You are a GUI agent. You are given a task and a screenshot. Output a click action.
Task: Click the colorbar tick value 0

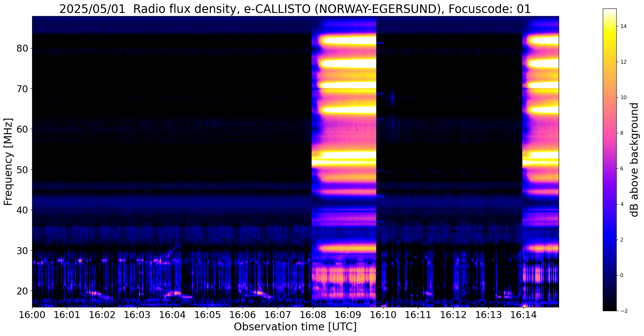click(621, 276)
